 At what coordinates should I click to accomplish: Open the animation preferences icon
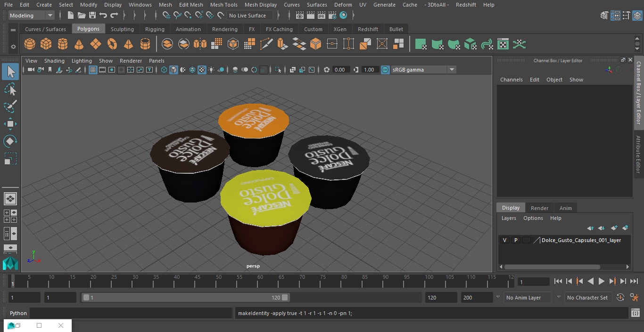coord(635,298)
